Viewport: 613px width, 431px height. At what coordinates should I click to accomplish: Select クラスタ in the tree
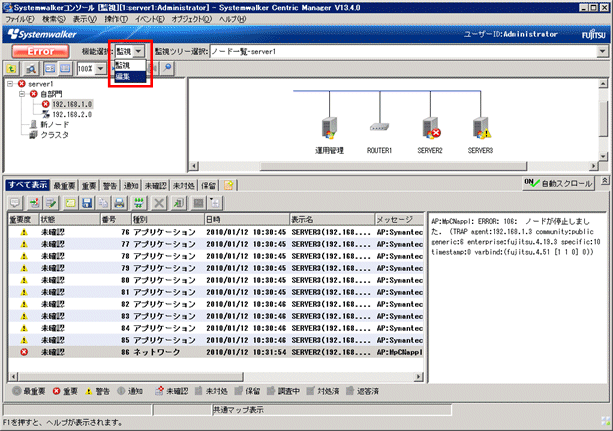54,135
